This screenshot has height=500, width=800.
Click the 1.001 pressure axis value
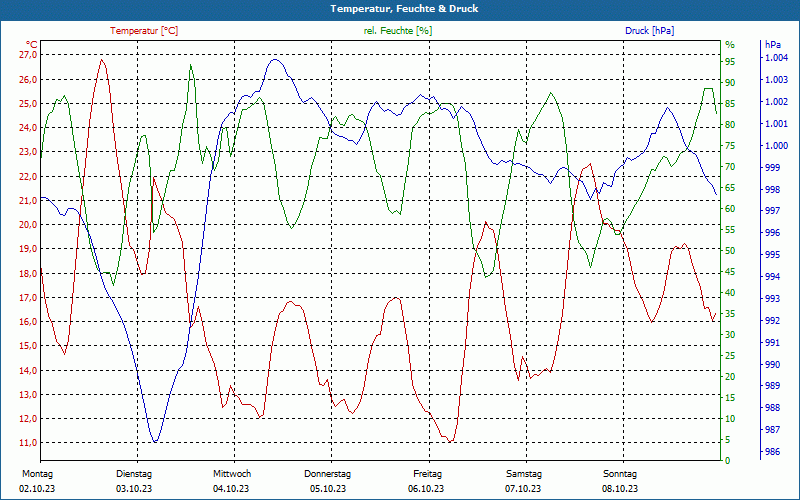[x=777, y=123]
